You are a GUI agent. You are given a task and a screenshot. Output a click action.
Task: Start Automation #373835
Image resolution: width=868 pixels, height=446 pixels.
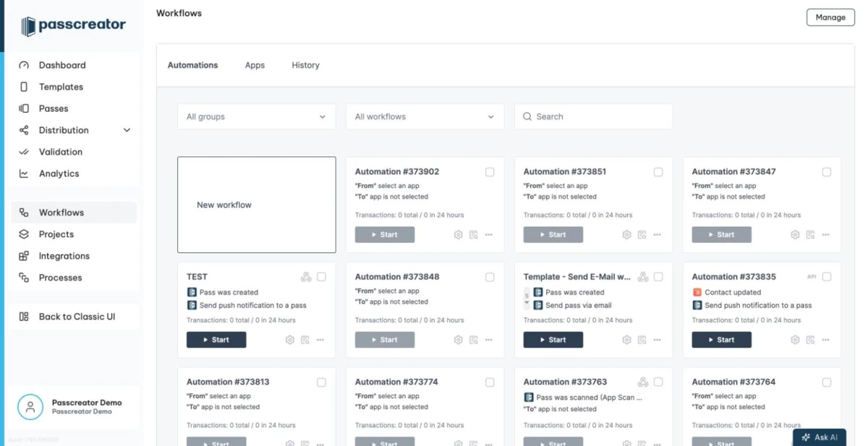click(722, 340)
